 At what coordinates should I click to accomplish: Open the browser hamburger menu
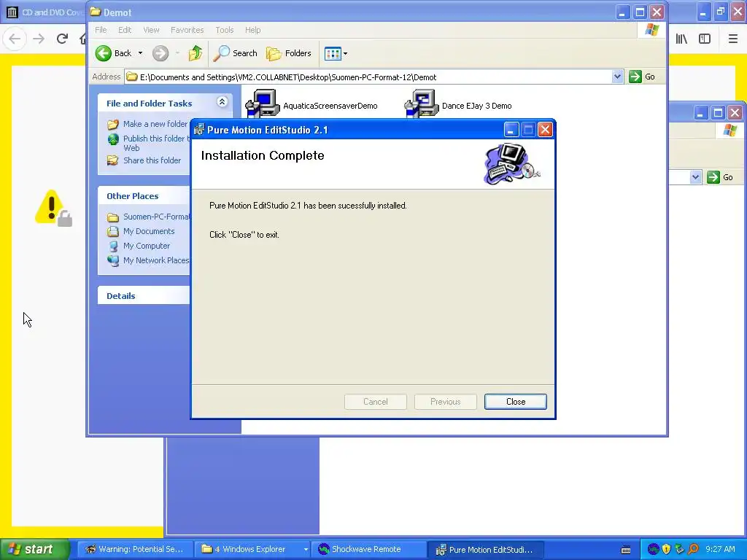coord(733,39)
